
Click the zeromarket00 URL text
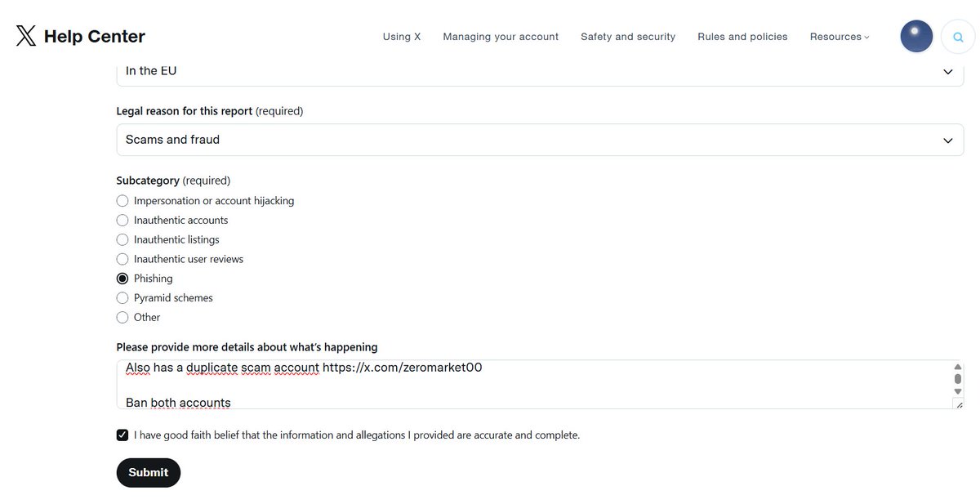click(x=403, y=368)
